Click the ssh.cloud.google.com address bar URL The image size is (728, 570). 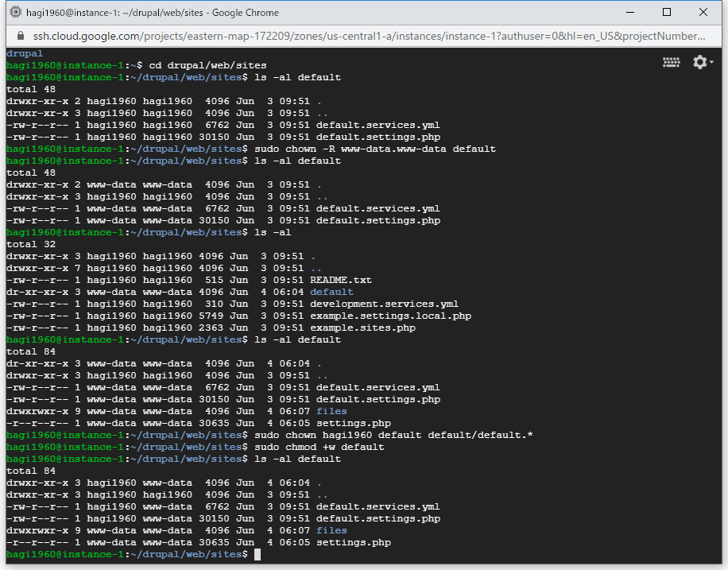tap(369, 36)
